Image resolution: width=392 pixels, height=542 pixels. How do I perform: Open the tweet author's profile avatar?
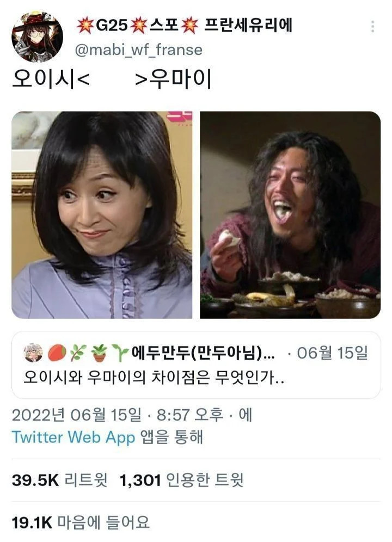[x=38, y=37]
